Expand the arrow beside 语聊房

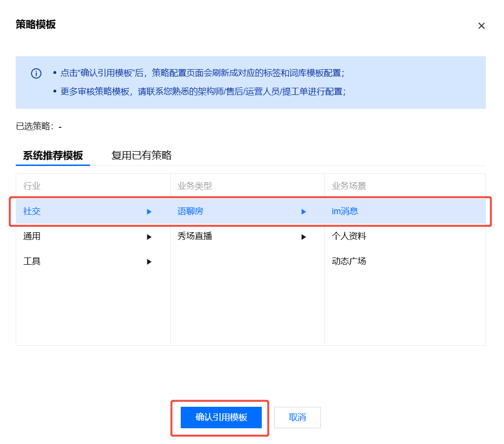(304, 212)
